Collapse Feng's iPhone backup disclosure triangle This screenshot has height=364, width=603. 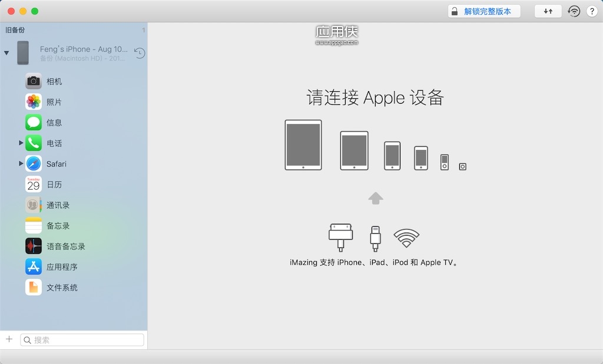pyautogui.click(x=6, y=52)
